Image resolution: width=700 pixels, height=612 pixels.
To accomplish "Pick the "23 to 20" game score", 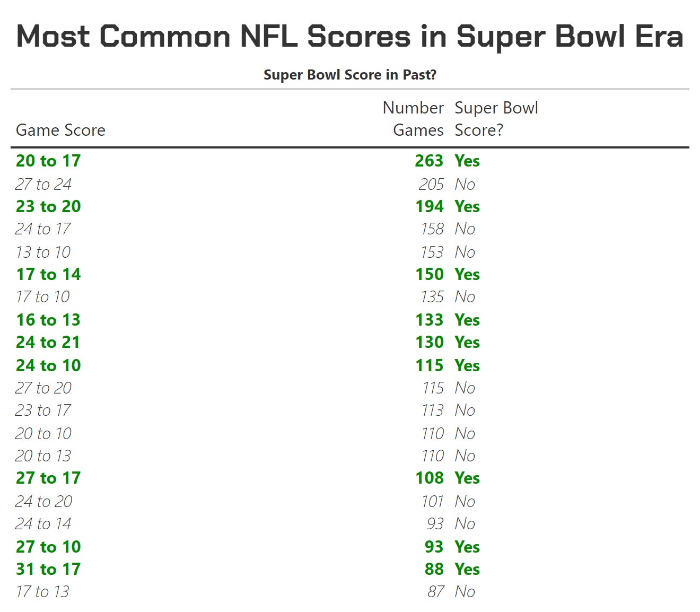I will [48, 206].
